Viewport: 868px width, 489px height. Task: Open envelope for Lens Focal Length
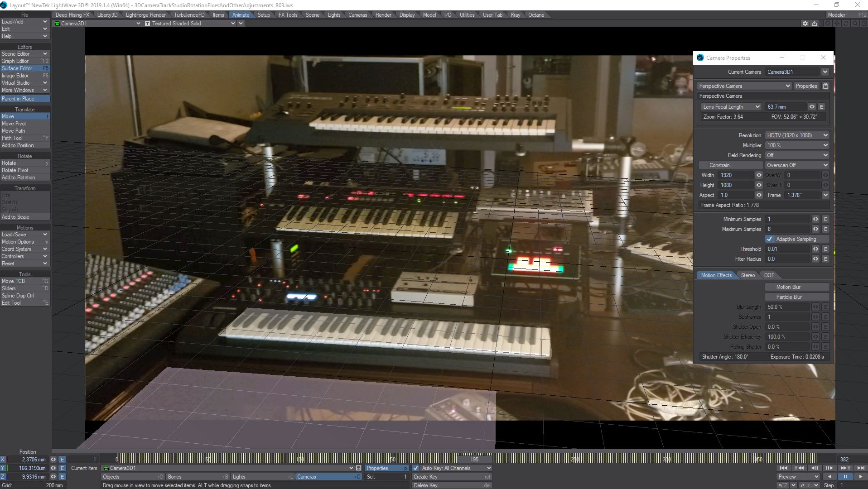click(x=821, y=107)
